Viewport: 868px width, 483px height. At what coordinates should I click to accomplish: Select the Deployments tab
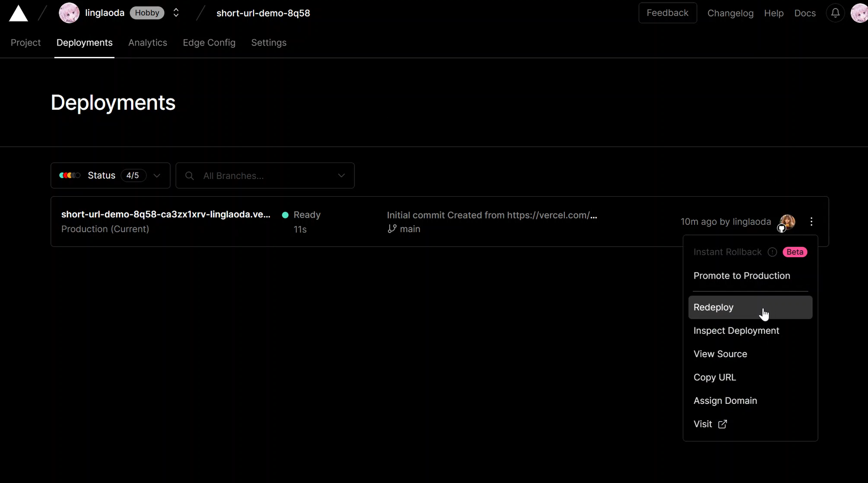[x=84, y=42]
